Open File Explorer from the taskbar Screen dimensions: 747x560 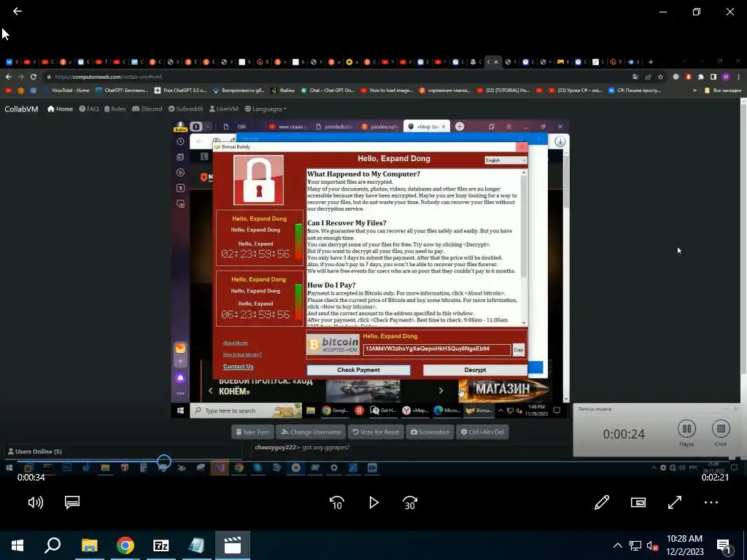89,545
